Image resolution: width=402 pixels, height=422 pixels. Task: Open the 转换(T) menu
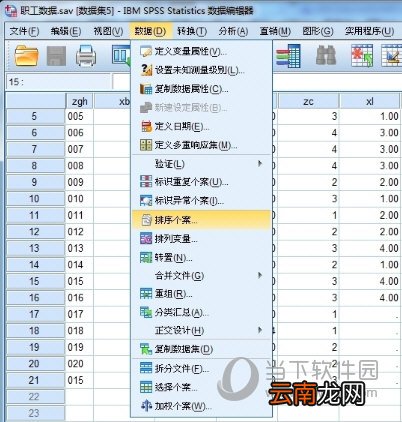point(192,31)
